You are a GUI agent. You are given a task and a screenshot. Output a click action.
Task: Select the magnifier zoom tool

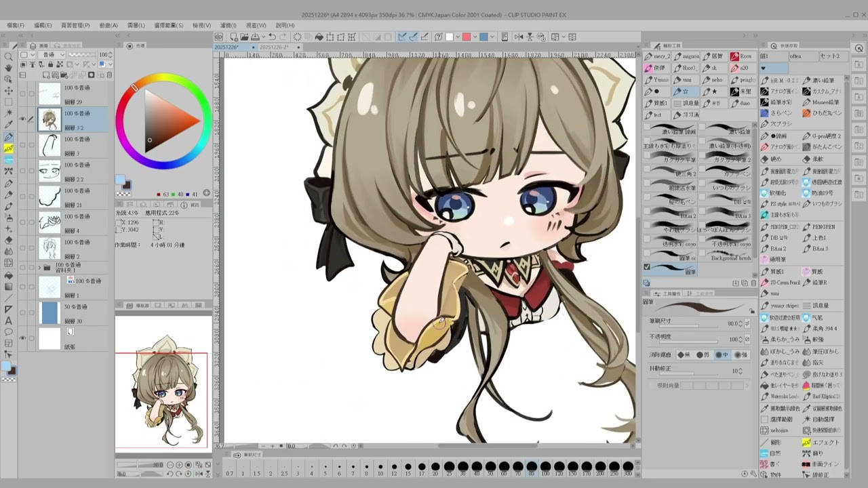tap(8, 57)
